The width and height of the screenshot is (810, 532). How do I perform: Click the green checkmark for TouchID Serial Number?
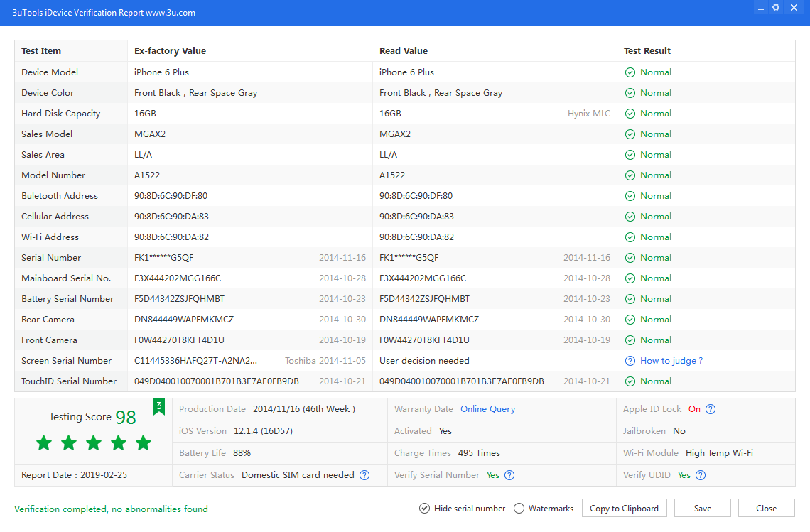click(630, 381)
